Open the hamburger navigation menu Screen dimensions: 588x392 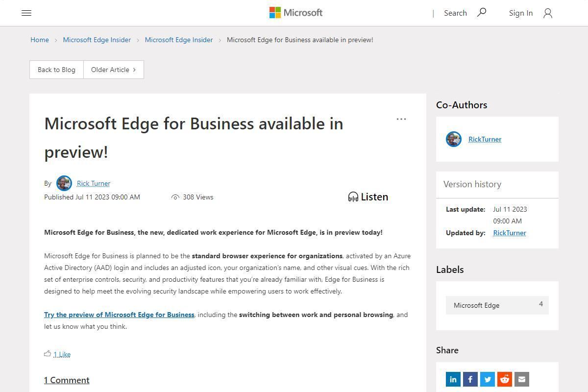point(26,13)
